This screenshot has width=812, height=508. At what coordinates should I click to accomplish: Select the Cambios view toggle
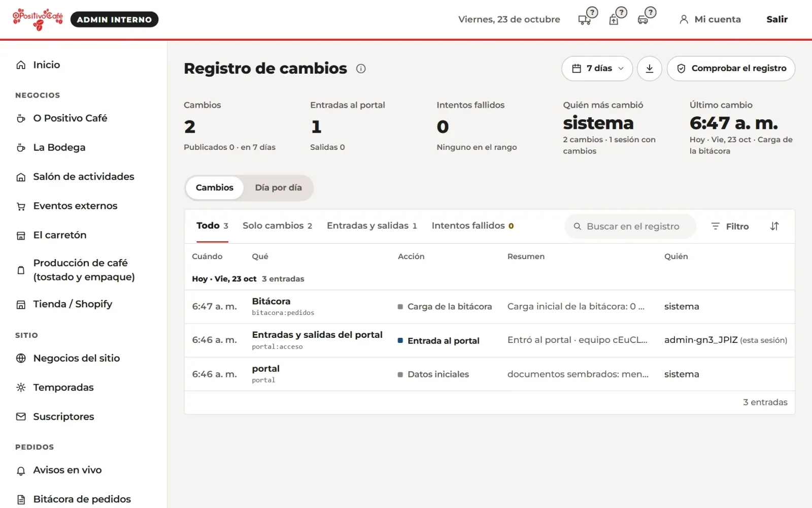[215, 187]
